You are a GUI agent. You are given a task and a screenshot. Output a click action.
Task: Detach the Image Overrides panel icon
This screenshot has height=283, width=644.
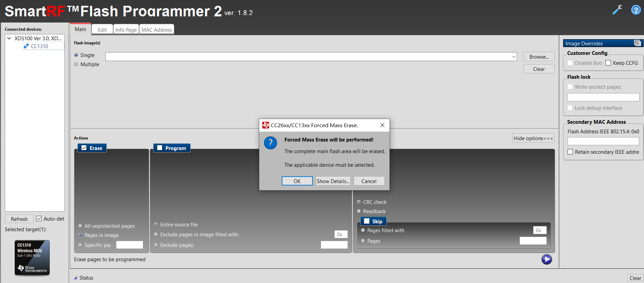tap(637, 43)
